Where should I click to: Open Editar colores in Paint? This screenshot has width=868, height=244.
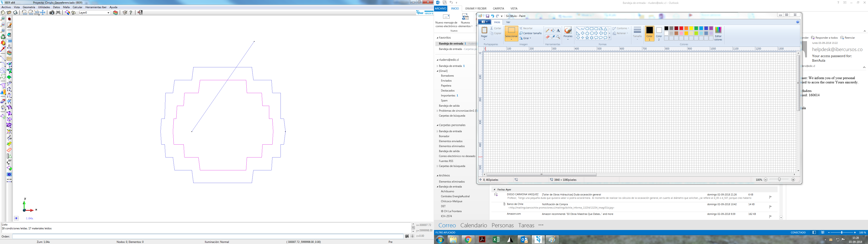point(718,34)
